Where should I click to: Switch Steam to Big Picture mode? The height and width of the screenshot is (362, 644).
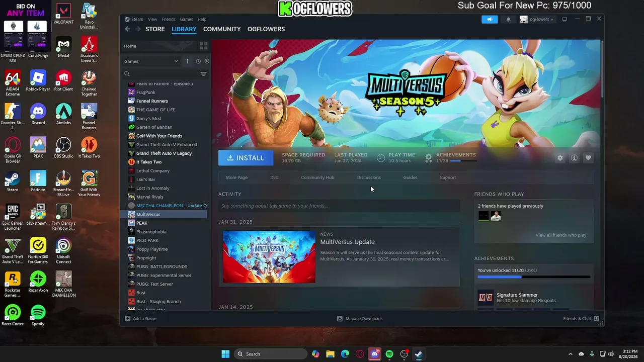click(x=565, y=19)
